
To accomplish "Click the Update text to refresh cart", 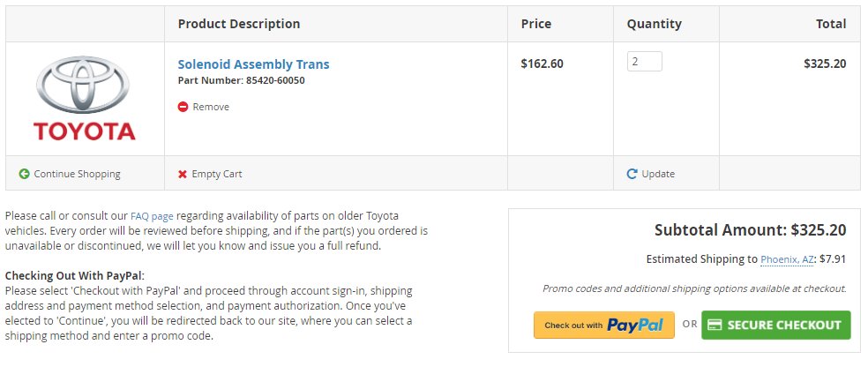I will (x=658, y=174).
